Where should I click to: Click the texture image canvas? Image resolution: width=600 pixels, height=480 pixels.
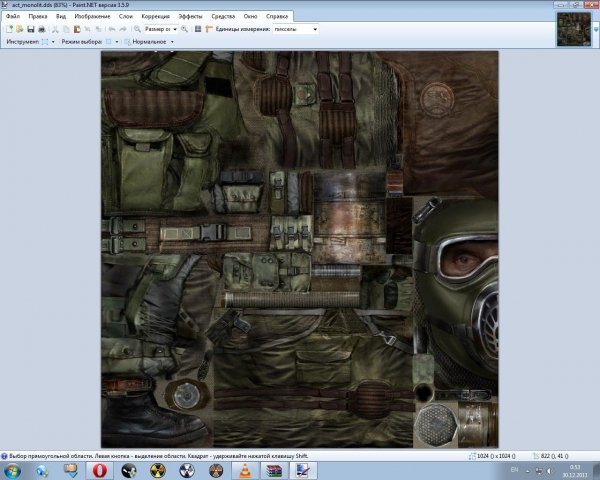click(300, 249)
